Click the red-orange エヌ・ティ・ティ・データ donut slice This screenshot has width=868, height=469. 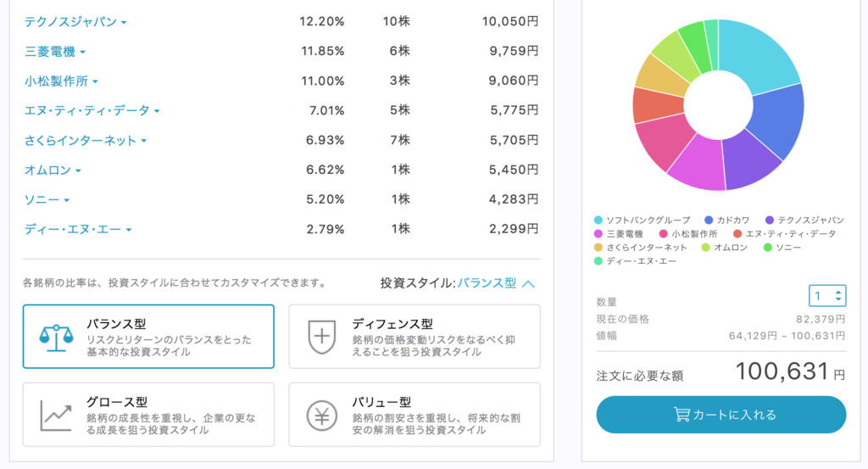click(x=657, y=105)
